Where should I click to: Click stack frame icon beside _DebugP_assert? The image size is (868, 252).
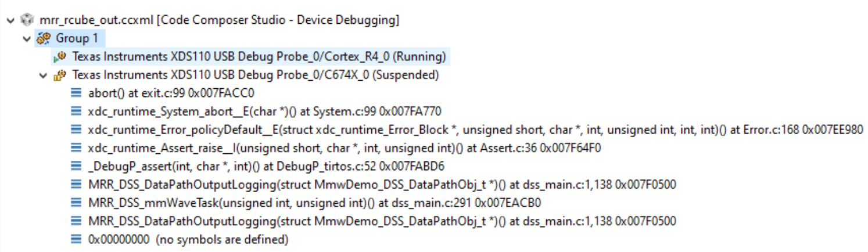pyautogui.click(x=76, y=167)
